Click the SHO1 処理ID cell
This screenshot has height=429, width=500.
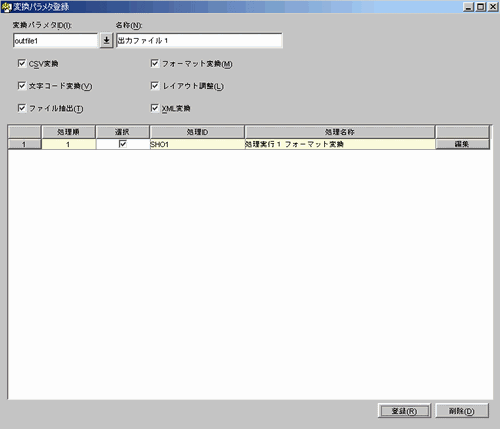[x=197, y=144]
